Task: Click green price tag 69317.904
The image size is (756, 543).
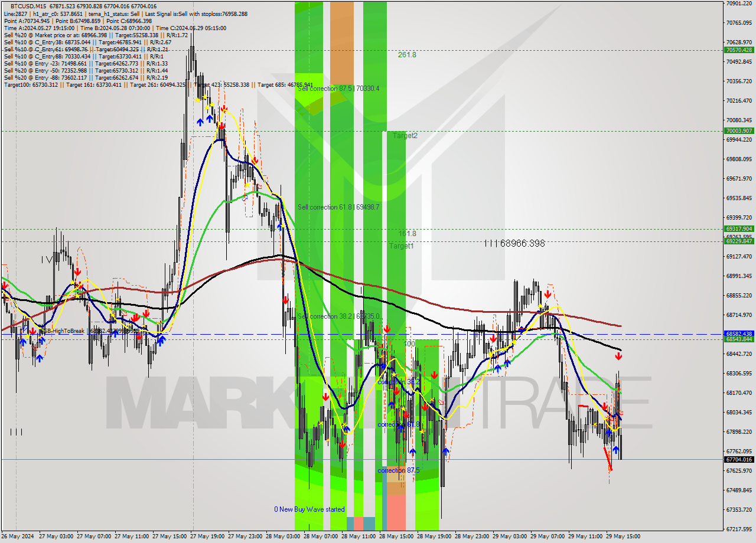Action: (739, 229)
